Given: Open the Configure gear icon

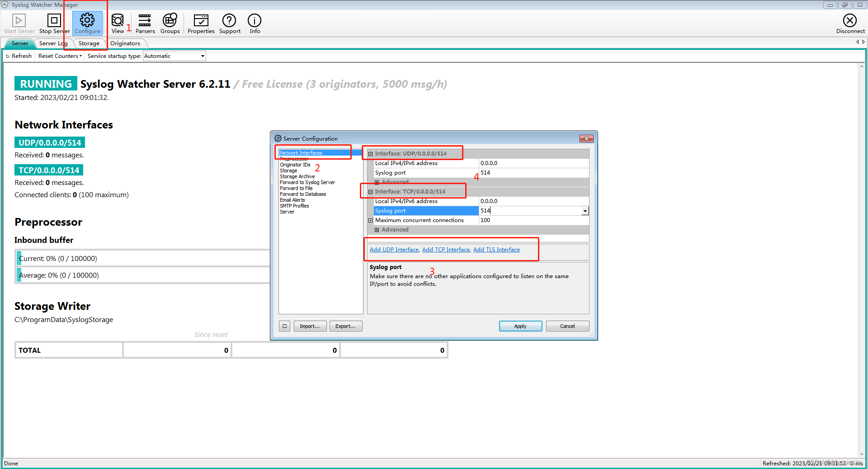Looking at the screenshot, I should click(x=87, y=20).
